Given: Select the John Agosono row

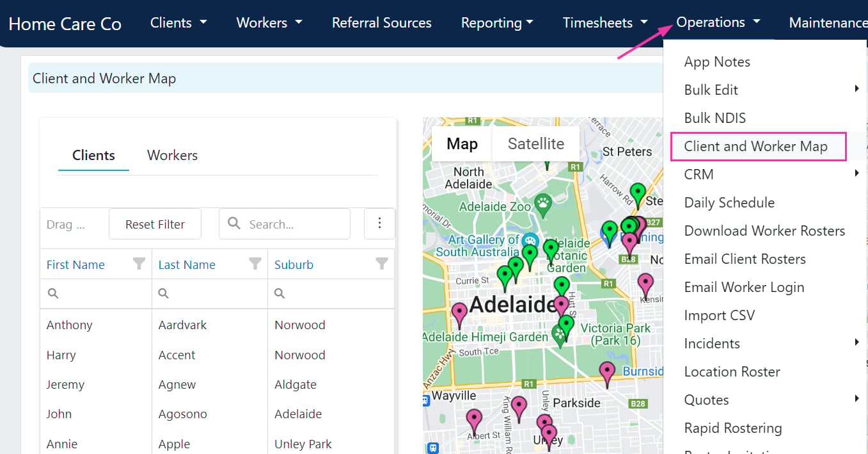Looking at the screenshot, I should pyautogui.click(x=217, y=414).
